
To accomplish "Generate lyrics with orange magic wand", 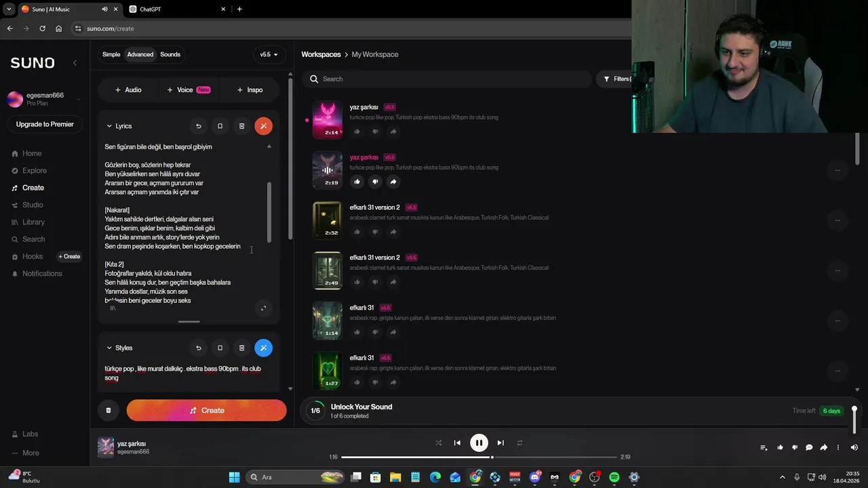I will pos(263,126).
